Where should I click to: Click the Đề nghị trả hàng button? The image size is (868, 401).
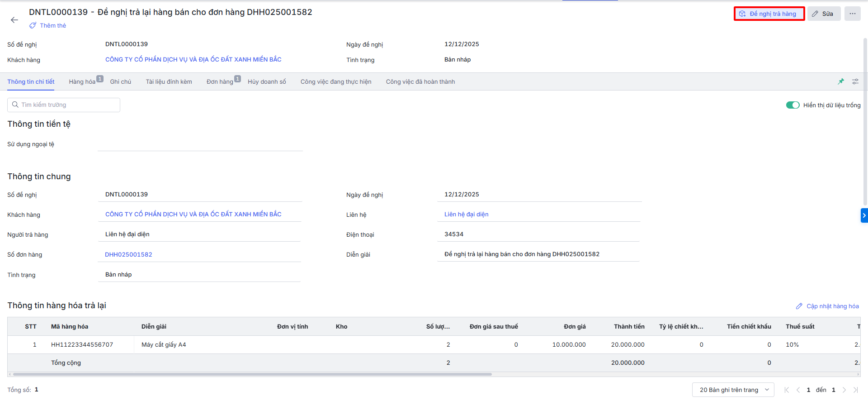click(769, 14)
